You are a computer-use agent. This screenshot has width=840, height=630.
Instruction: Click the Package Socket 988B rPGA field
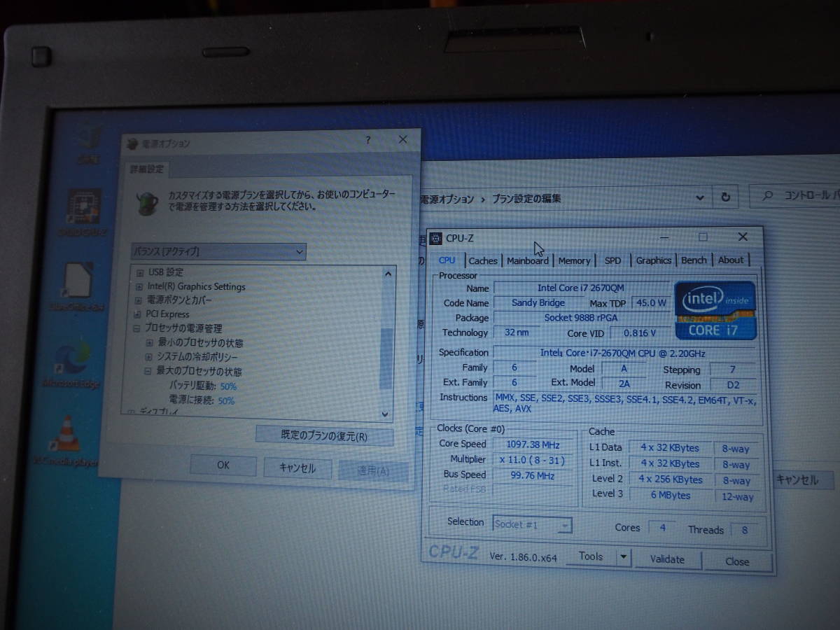[x=581, y=318]
